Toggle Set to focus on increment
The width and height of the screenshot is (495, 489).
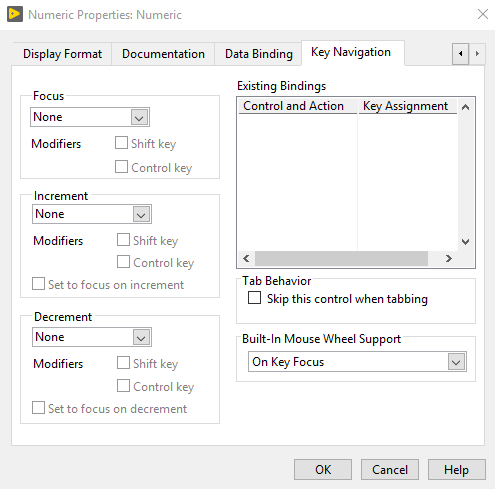pyautogui.click(x=38, y=284)
